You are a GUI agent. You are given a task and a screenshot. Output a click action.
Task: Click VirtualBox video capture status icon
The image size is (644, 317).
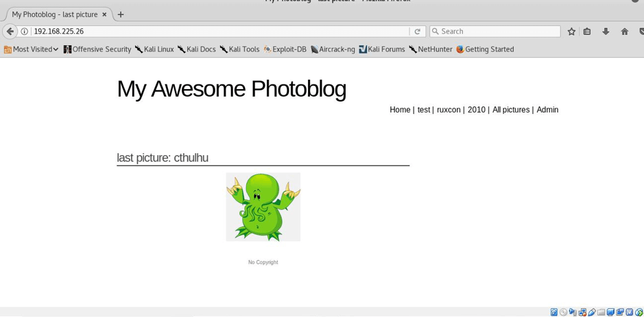[x=620, y=312]
